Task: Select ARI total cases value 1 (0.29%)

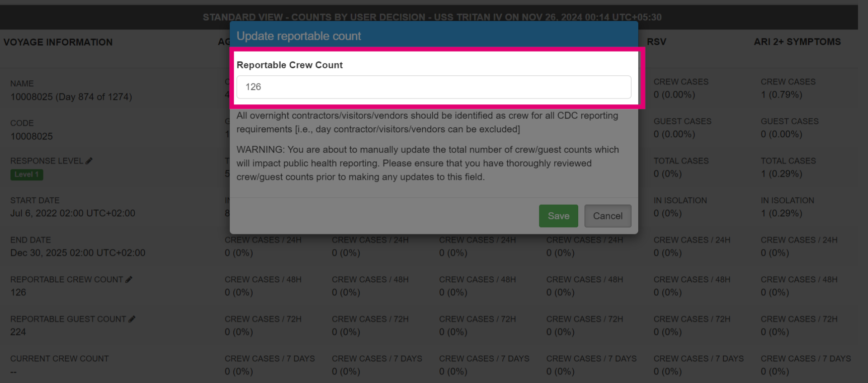Action: [781, 174]
